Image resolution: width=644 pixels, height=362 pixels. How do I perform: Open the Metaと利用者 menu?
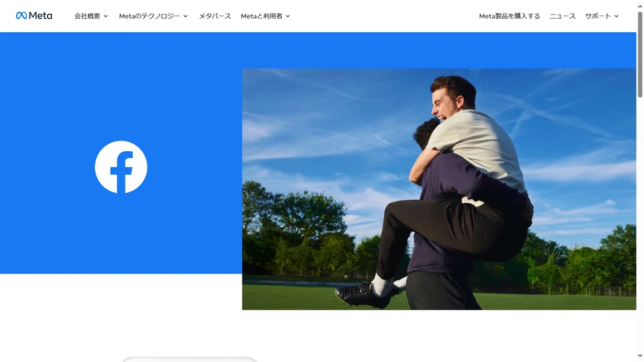pyautogui.click(x=262, y=16)
